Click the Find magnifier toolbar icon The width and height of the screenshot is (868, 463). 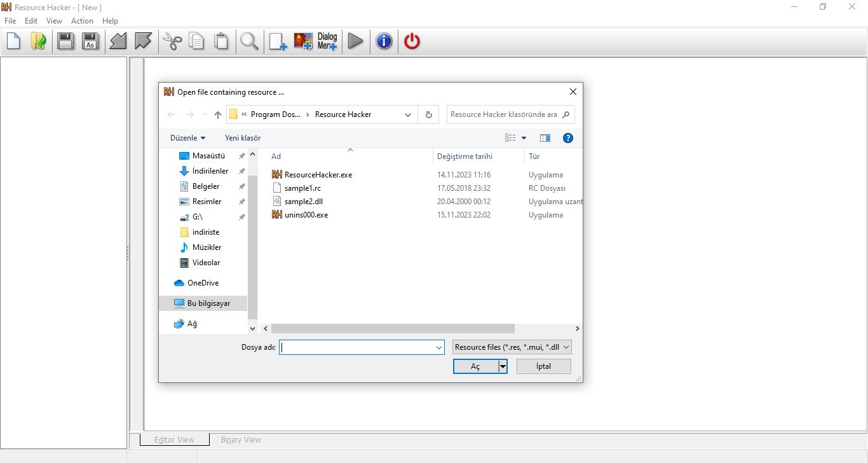pos(249,42)
